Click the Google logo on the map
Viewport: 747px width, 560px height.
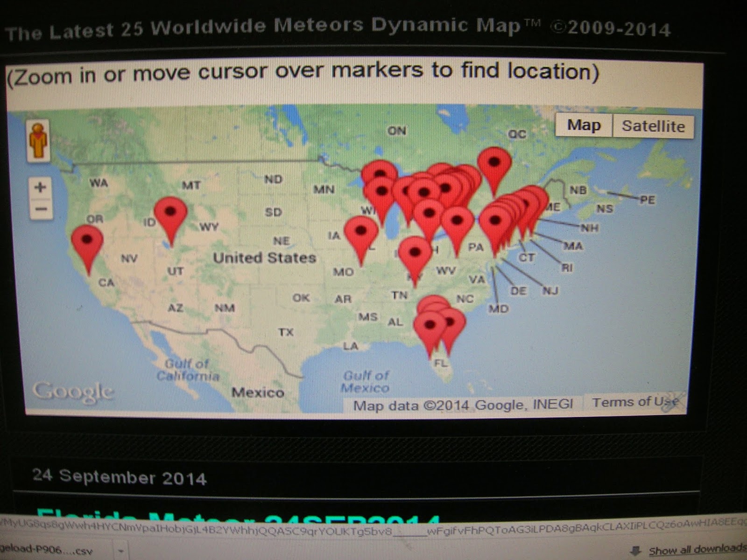point(73,392)
